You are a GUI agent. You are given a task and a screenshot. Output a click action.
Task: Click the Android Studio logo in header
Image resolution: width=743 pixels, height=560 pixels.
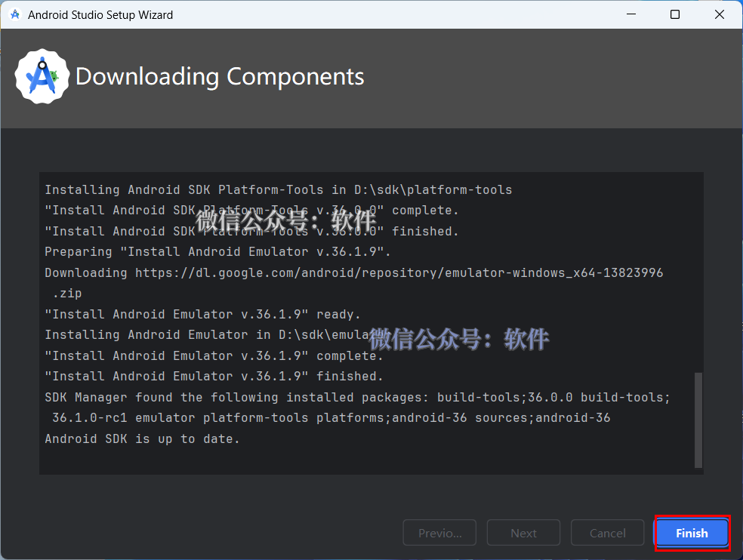click(42, 76)
